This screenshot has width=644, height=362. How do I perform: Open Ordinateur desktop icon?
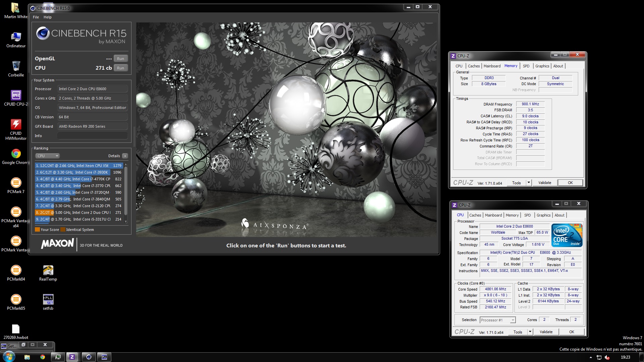pos(16,40)
